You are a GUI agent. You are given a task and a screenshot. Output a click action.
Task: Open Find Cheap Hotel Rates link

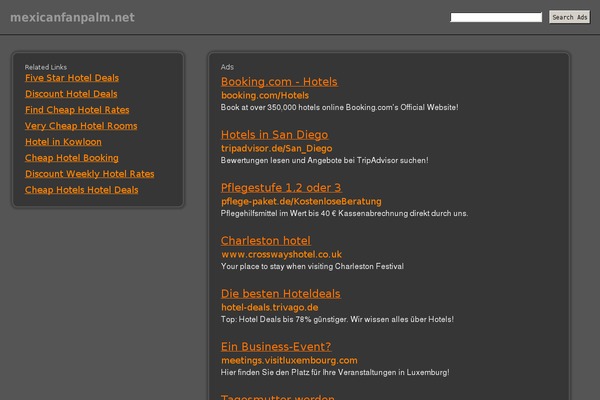[77, 110]
